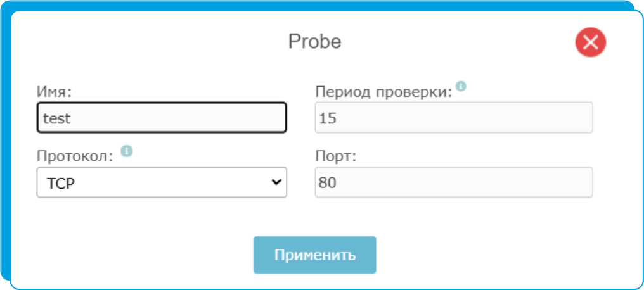The height and width of the screenshot is (290, 644).
Task: Click info icon beside Протокол label
Action: [x=127, y=151]
